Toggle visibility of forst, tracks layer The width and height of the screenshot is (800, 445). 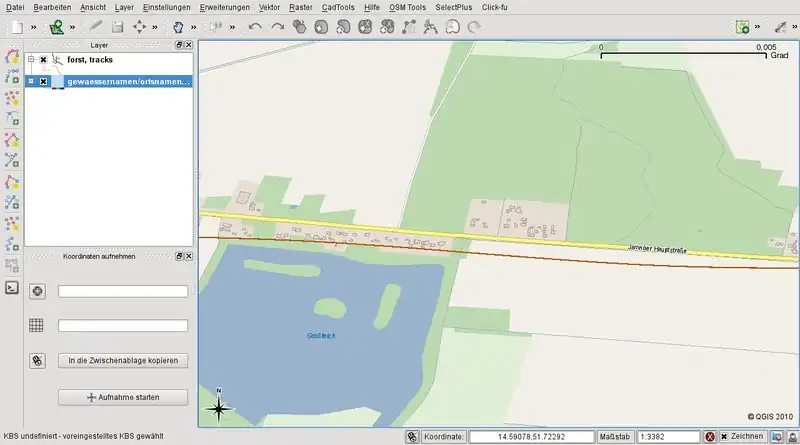(44, 60)
